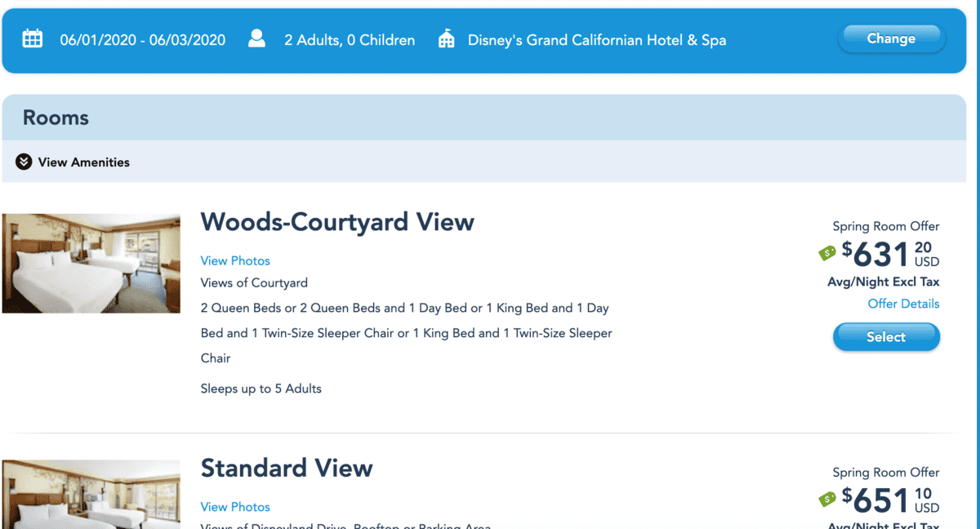Click the View Amenities label
980x529 pixels.
[x=84, y=162]
